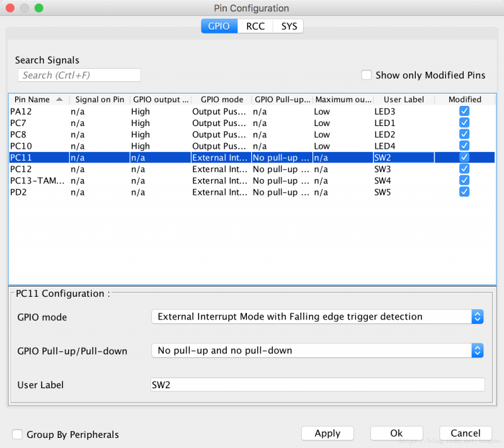This screenshot has width=504, height=448.
Task: Toggle Group By Peripherals checkbox
Action: [x=18, y=434]
